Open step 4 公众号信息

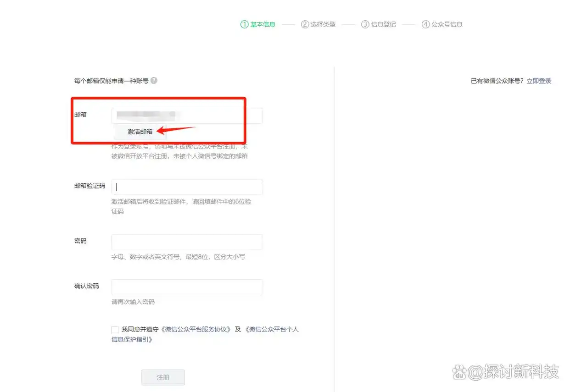(x=442, y=24)
